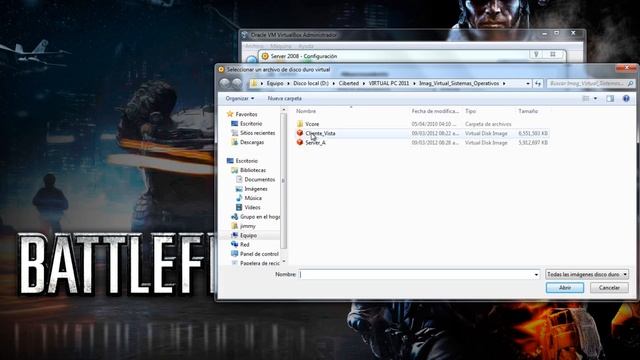The image size is (640, 360).
Task: Open Sitios recientes in sidebar
Action: [x=257, y=133]
